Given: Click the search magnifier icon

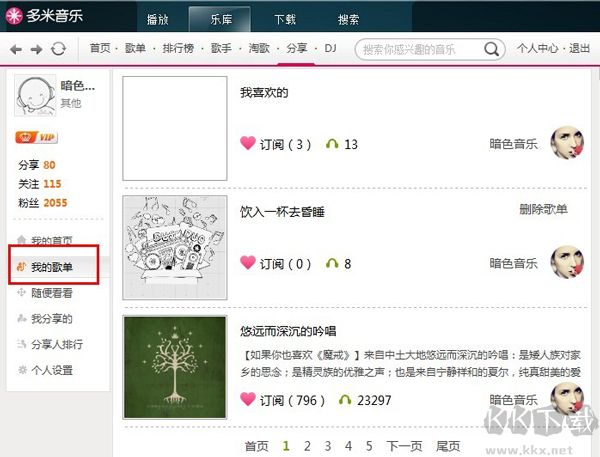Looking at the screenshot, I should 491,49.
